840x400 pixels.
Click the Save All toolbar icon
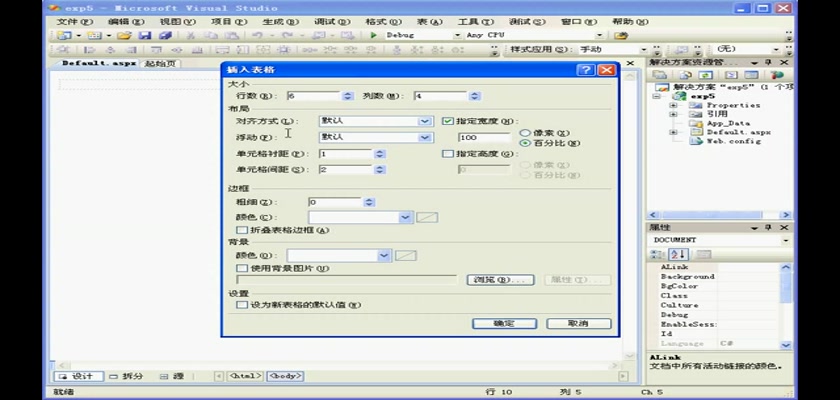[x=165, y=35]
